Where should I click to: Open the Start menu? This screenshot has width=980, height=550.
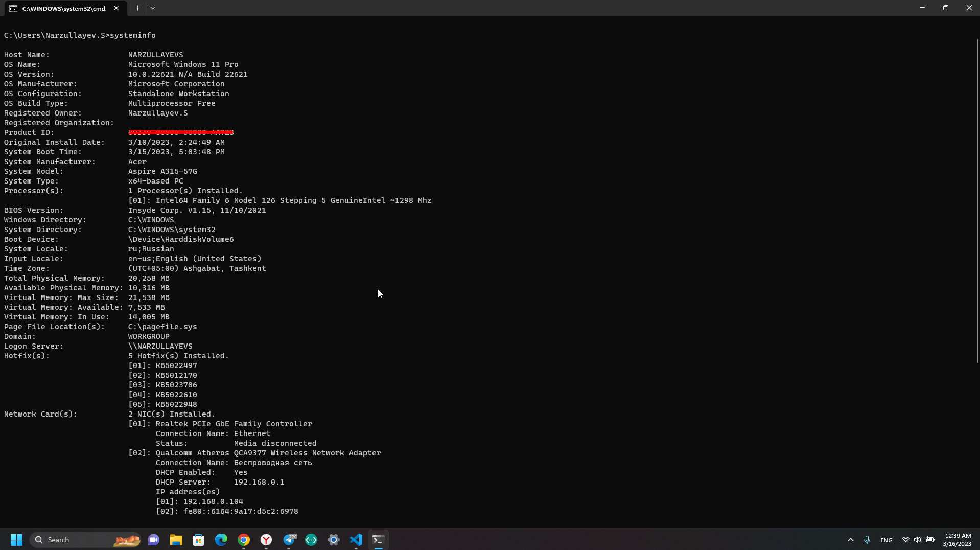[x=16, y=539]
